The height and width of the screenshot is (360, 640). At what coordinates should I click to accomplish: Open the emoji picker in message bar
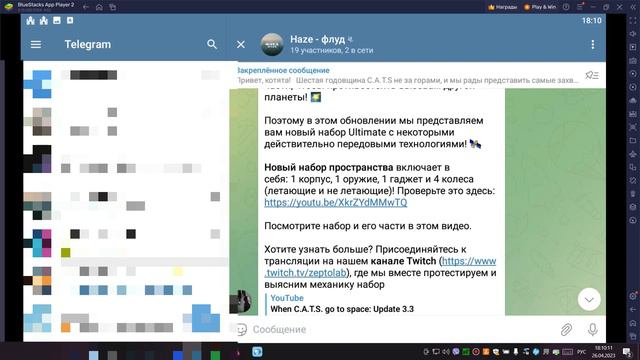(x=241, y=329)
